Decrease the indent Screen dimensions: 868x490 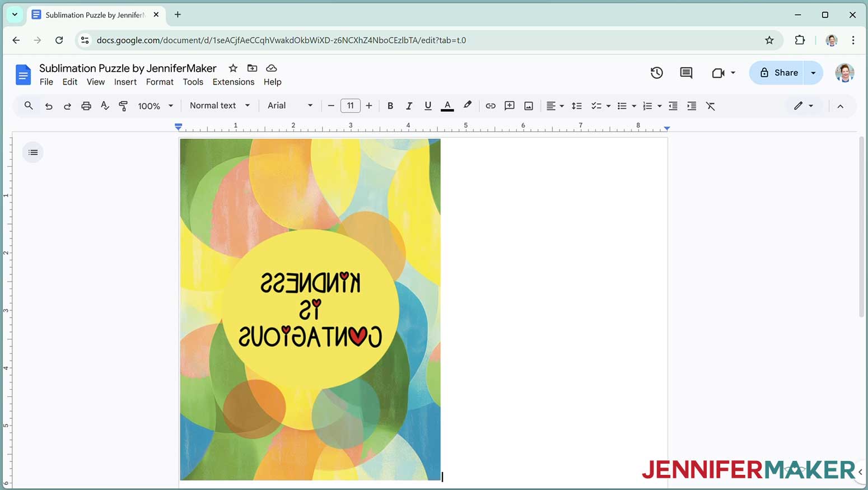[673, 106]
